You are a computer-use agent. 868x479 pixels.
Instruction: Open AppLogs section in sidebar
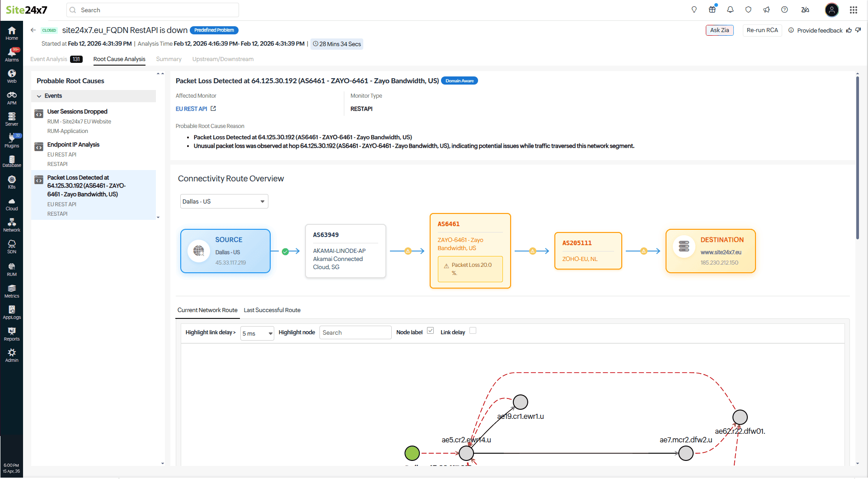[12, 313]
